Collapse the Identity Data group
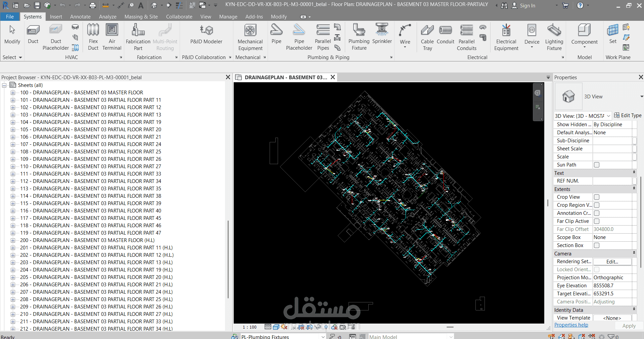Viewport: 644px width, 339px height. (634, 309)
